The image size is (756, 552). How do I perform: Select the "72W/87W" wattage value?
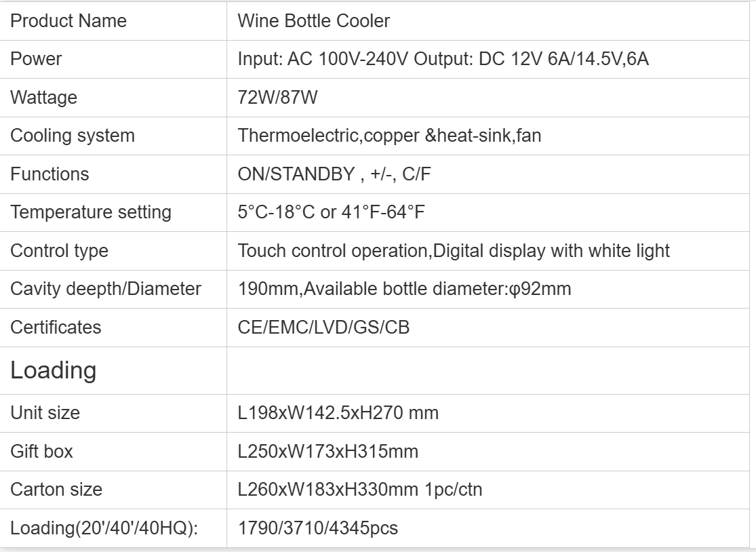277,98
